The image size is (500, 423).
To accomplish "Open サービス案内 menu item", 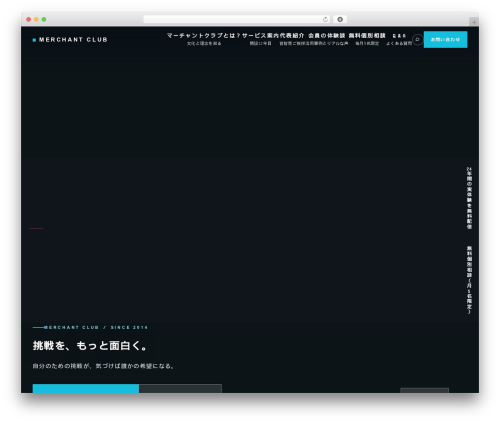I will (x=260, y=39).
